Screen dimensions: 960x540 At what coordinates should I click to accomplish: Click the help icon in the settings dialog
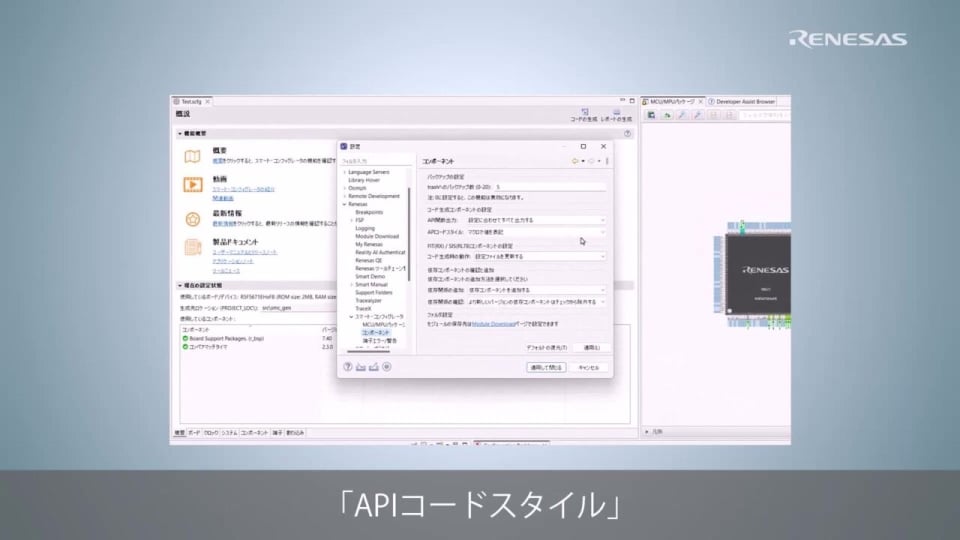tap(347, 367)
